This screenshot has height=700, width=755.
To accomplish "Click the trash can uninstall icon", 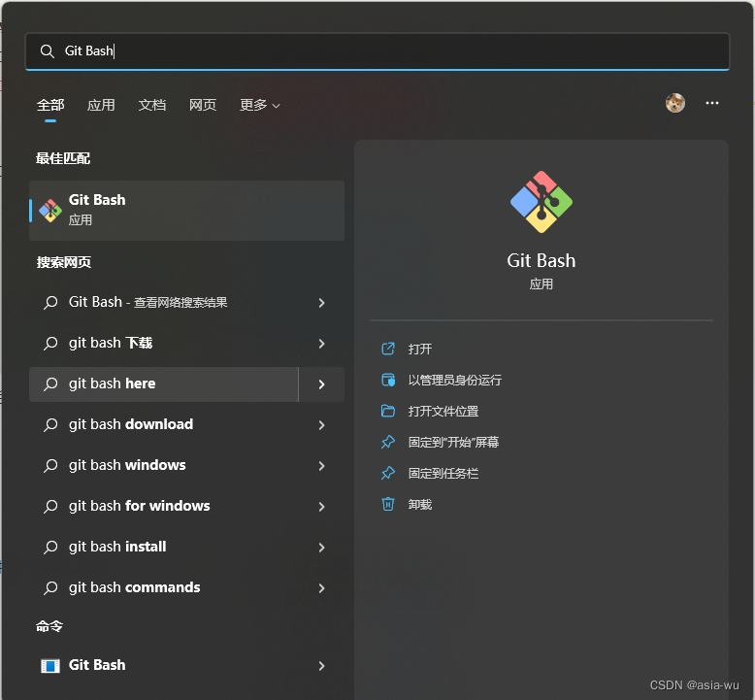I will coord(388,504).
